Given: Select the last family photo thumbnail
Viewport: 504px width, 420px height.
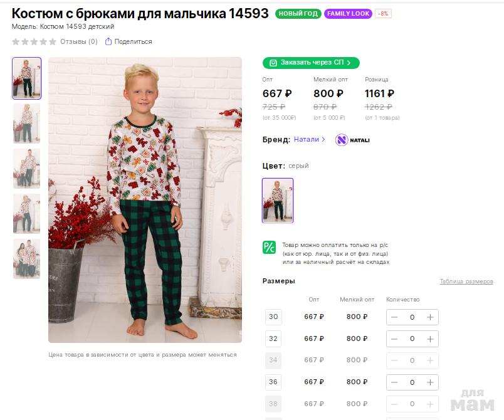Looking at the screenshot, I should coord(26,258).
